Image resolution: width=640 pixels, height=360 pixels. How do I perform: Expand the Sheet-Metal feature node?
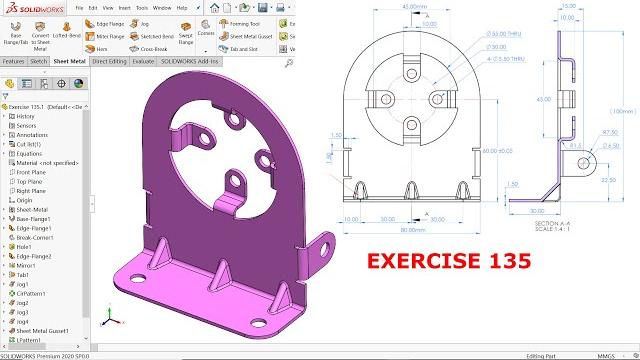(x=4, y=210)
